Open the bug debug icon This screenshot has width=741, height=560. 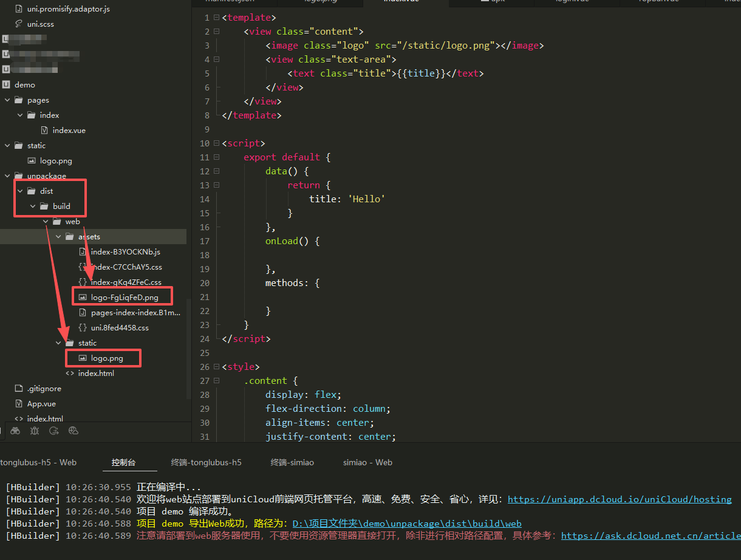click(35, 431)
